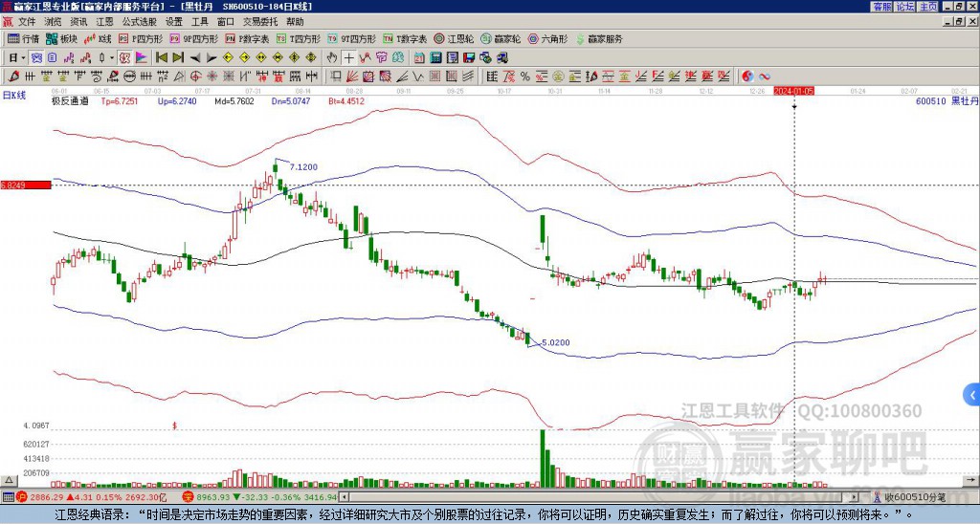
Task: Jump to last bar icon
Action: (177, 58)
